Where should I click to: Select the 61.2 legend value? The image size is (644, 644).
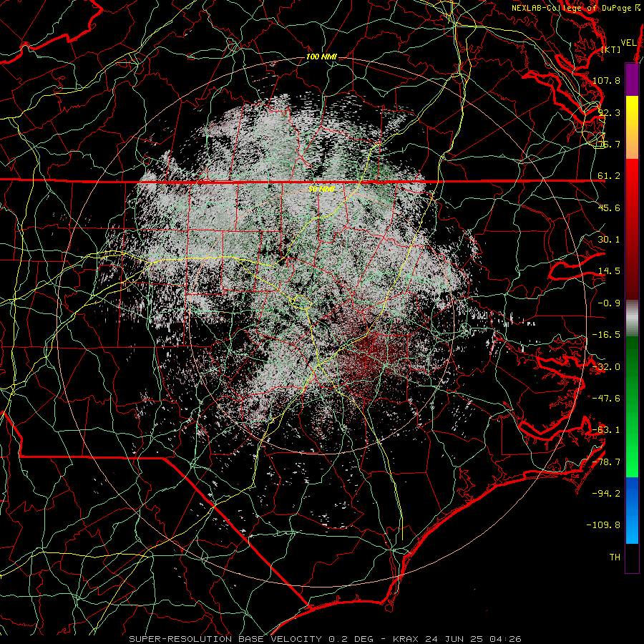(609, 176)
